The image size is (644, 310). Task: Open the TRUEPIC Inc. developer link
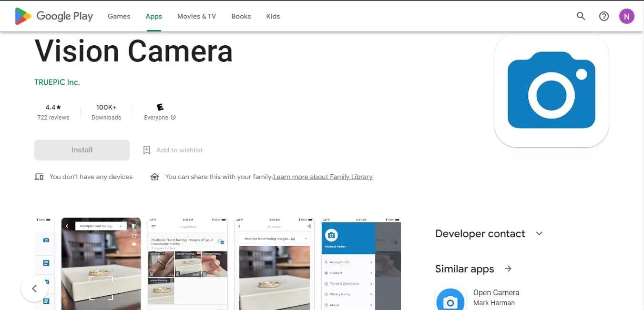click(57, 82)
